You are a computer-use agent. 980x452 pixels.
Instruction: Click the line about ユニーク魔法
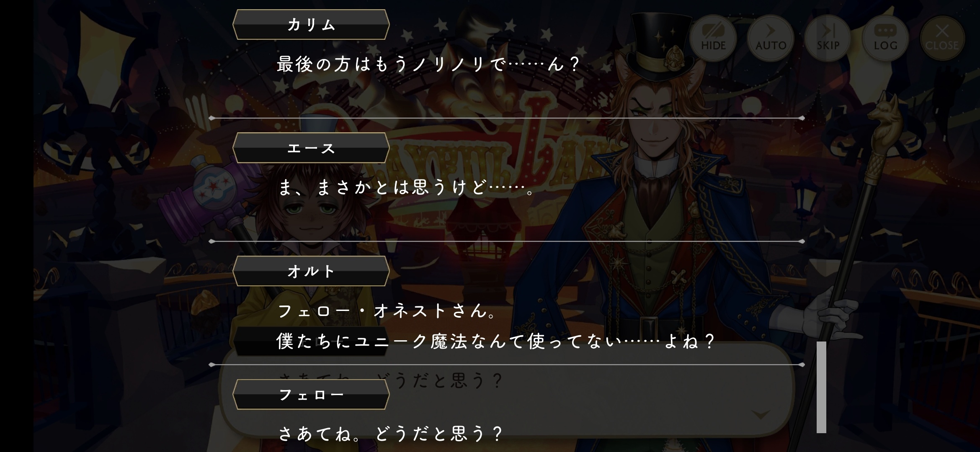(495, 342)
